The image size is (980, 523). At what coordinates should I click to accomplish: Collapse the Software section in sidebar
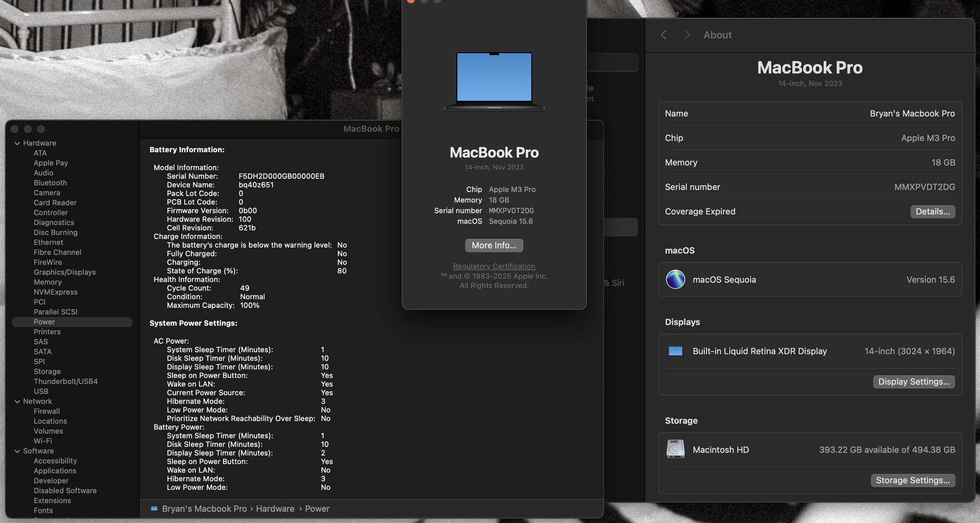(17, 451)
